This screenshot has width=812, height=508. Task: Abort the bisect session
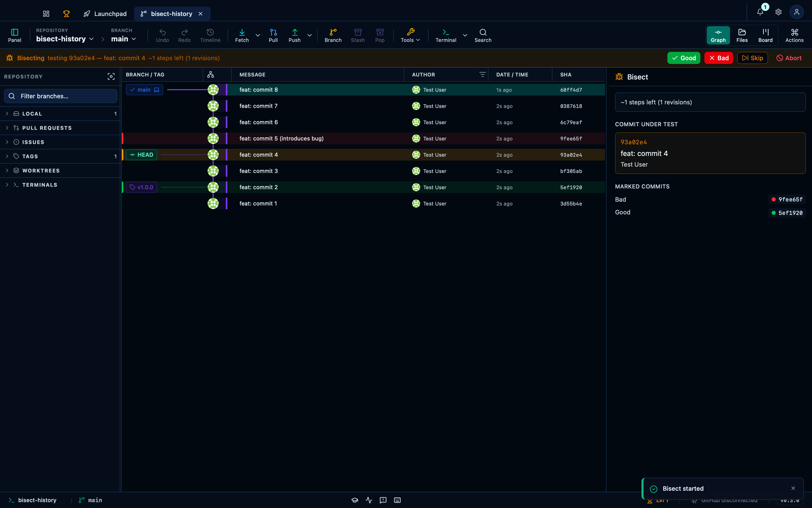(789, 58)
